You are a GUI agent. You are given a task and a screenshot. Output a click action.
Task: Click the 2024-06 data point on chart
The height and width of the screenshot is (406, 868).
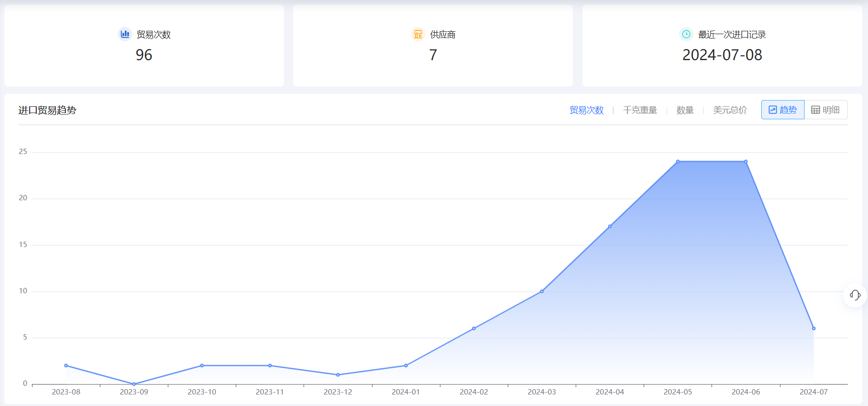tap(746, 162)
